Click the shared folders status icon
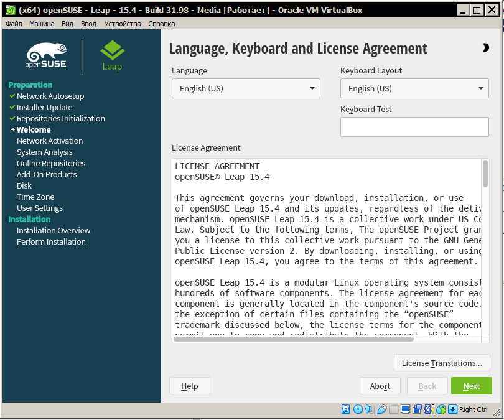 tap(393, 409)
